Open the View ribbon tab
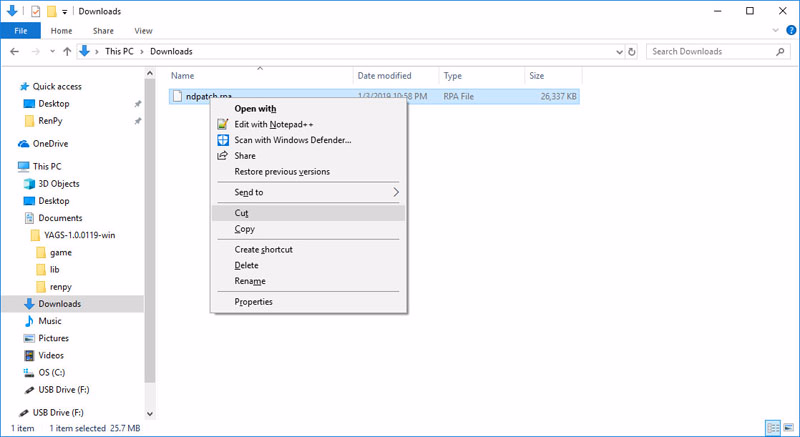The image size is (800, 437). tap(143, 31)
